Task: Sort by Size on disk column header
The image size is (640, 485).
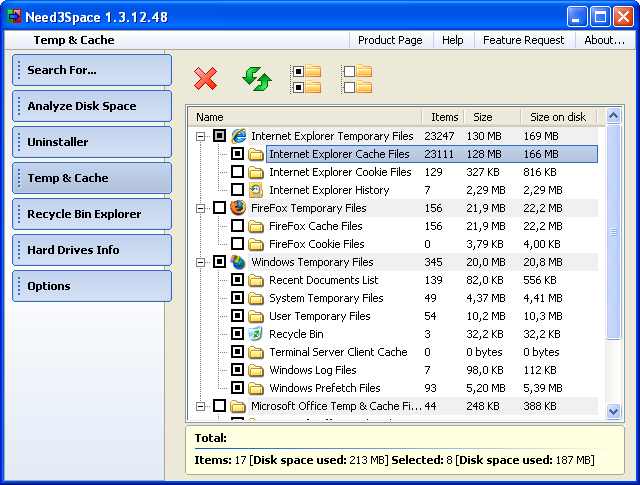Action: pyautogui.click(x=558, y=117)
